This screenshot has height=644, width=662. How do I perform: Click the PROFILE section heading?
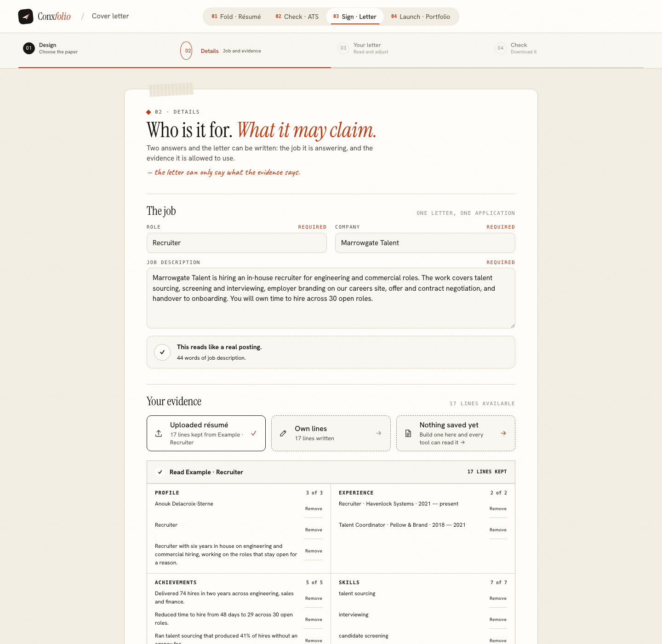pyautogui.click(x=167, y=493)
